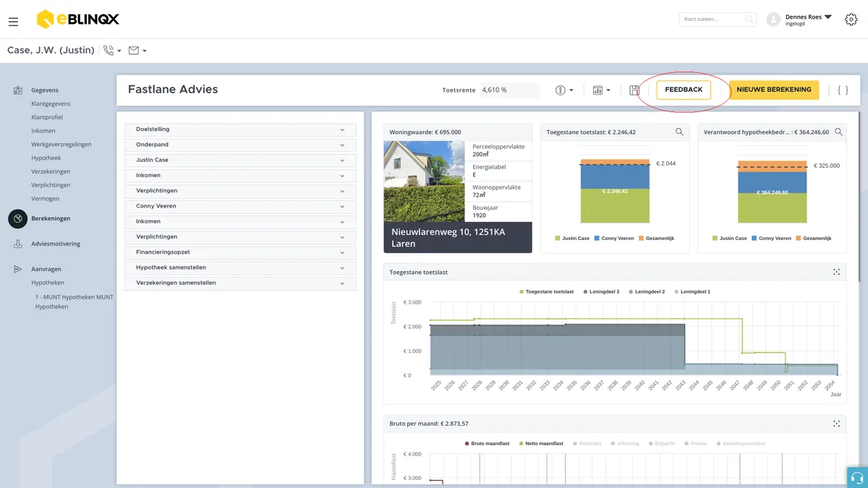The width and height of the screenshot is (868, 488).
Task: Open the chart view dropdown in toolbar
Action: click(x=602, y=90)
